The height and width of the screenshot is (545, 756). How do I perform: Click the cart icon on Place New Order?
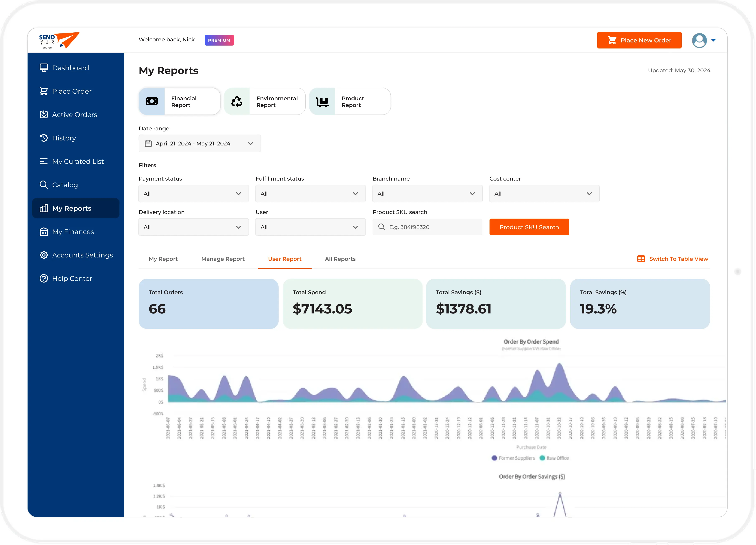[612, 40]
